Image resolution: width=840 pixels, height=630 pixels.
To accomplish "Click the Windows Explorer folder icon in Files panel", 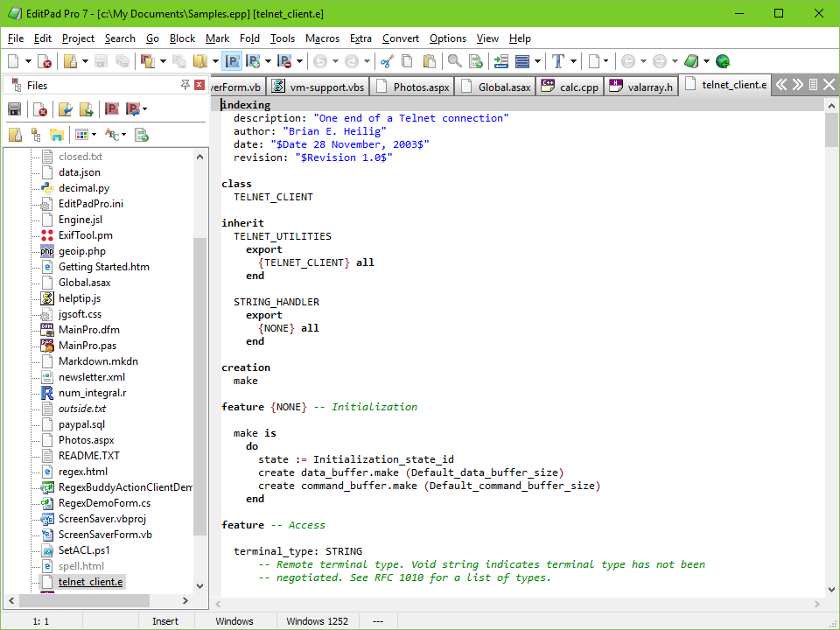I will tap(56, 135).
